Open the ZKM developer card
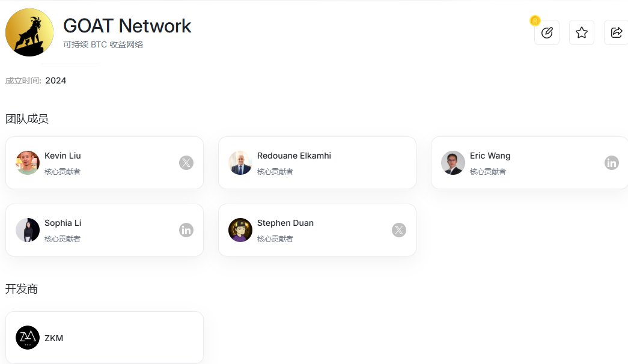The image size is (628, 364). coord(105,338)
